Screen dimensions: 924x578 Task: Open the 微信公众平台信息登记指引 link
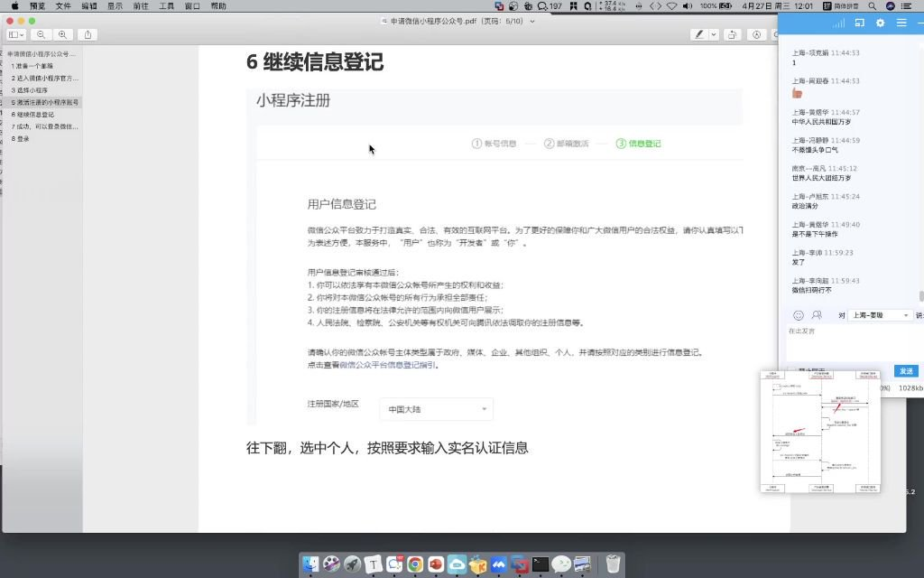pyautogui.click(x=388, y=365)
